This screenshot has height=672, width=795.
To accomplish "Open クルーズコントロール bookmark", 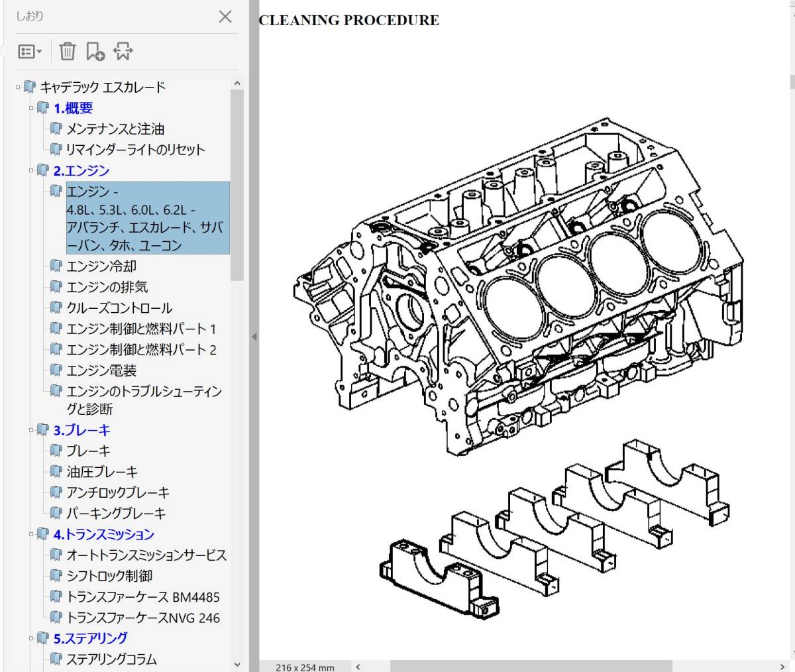I will pyautogui.click(x=119, y=308).
